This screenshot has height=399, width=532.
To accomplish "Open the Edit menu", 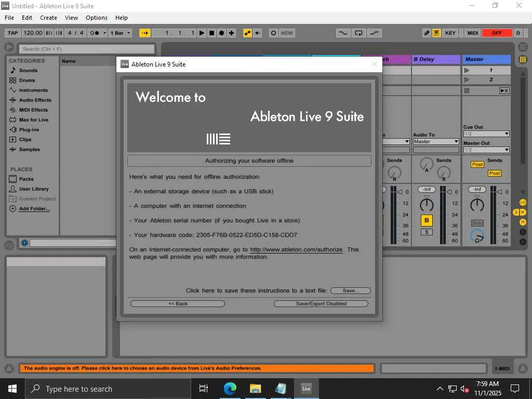I will point(27,18).
